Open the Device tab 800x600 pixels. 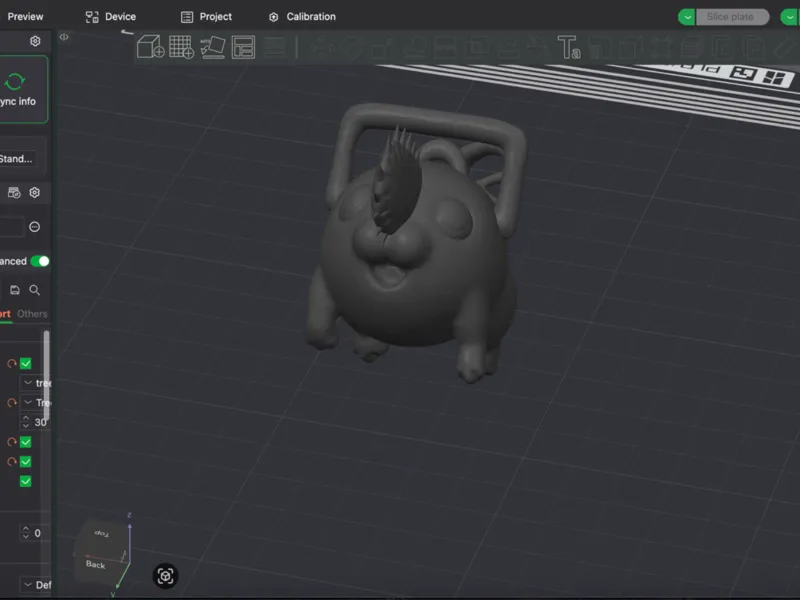tap(111, 17)
